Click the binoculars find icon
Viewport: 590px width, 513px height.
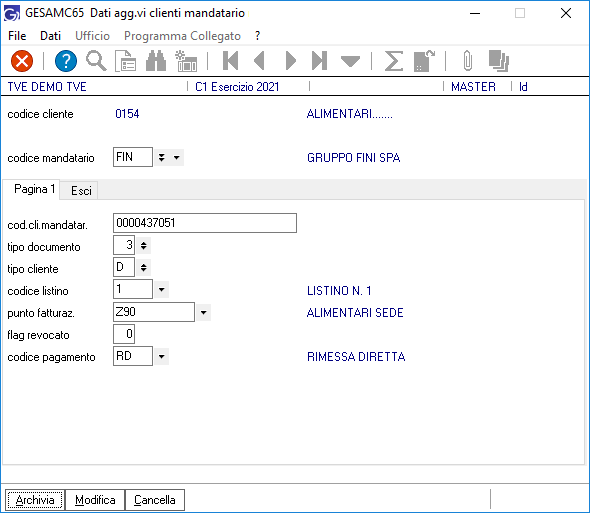156,61
